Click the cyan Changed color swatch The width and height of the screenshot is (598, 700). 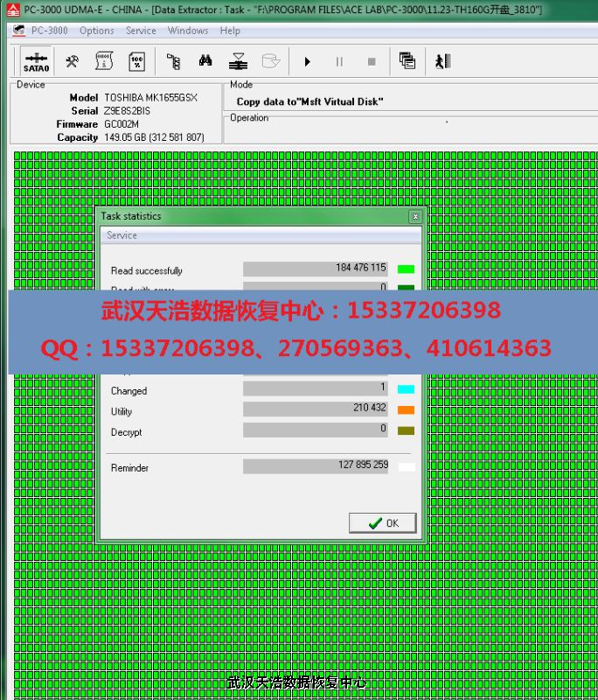(406, 389)
